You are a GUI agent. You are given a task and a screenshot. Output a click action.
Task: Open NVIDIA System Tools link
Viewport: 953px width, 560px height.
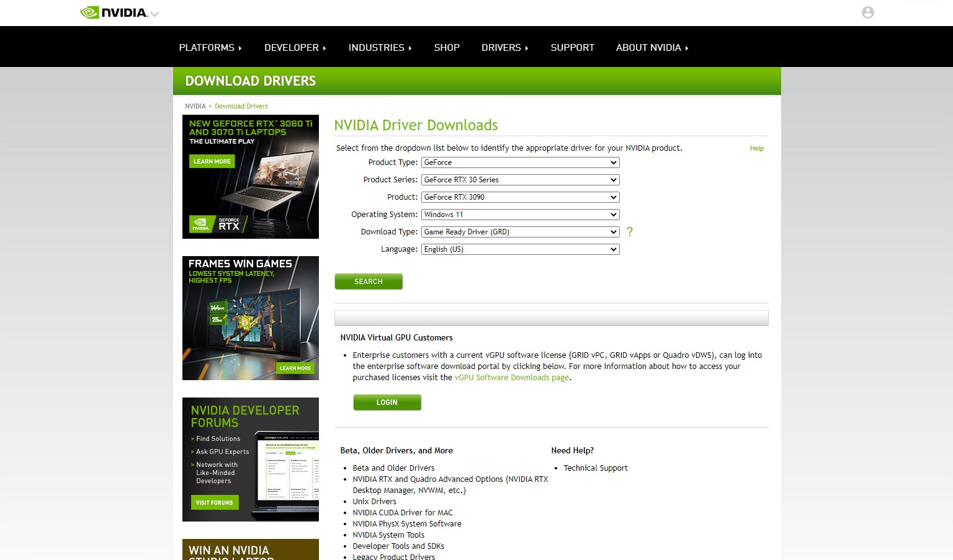[388, 535]
